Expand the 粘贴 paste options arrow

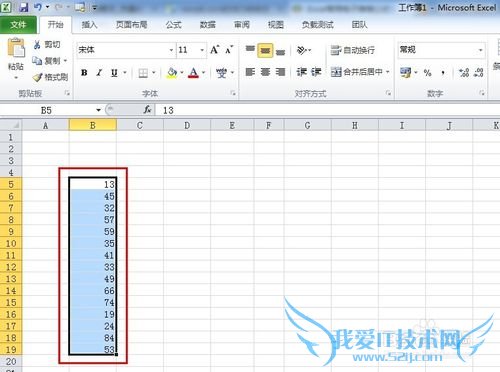point(16,78)
